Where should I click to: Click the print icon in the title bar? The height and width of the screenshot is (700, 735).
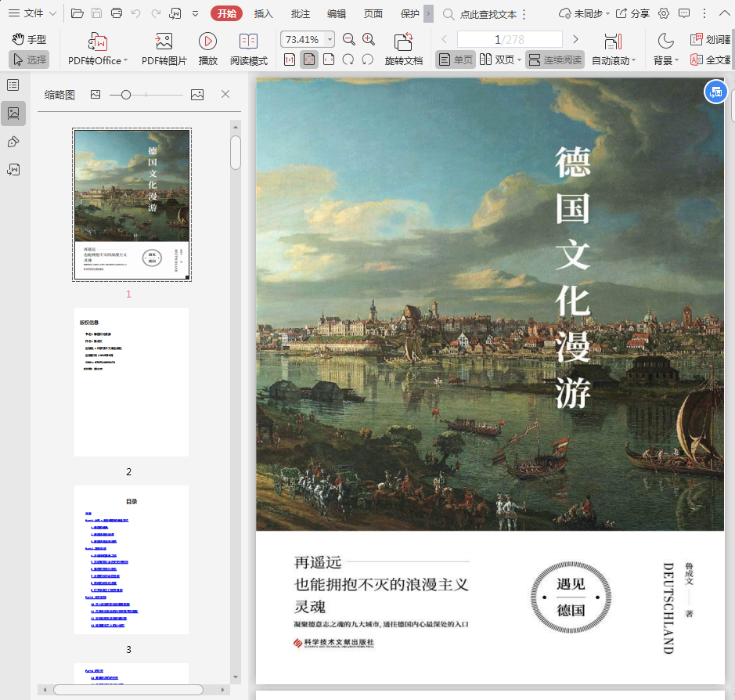117,13
